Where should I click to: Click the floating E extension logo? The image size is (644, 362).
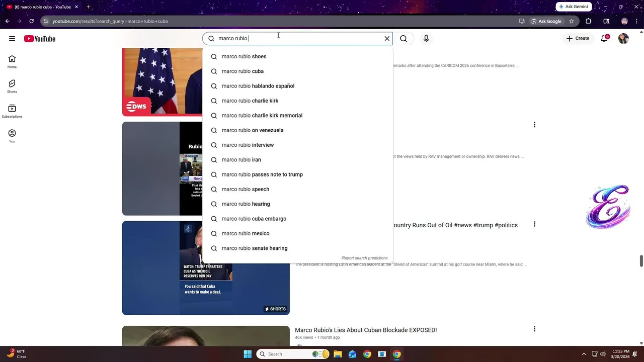(608, 207)
